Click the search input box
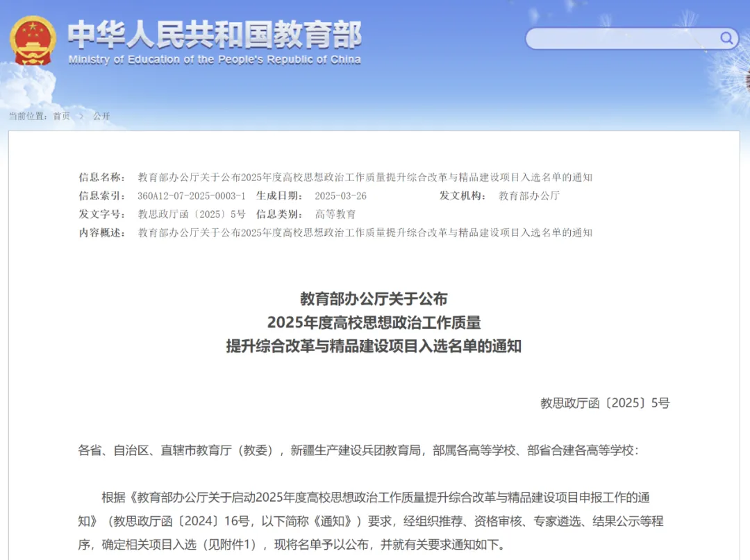 point(622,38)
